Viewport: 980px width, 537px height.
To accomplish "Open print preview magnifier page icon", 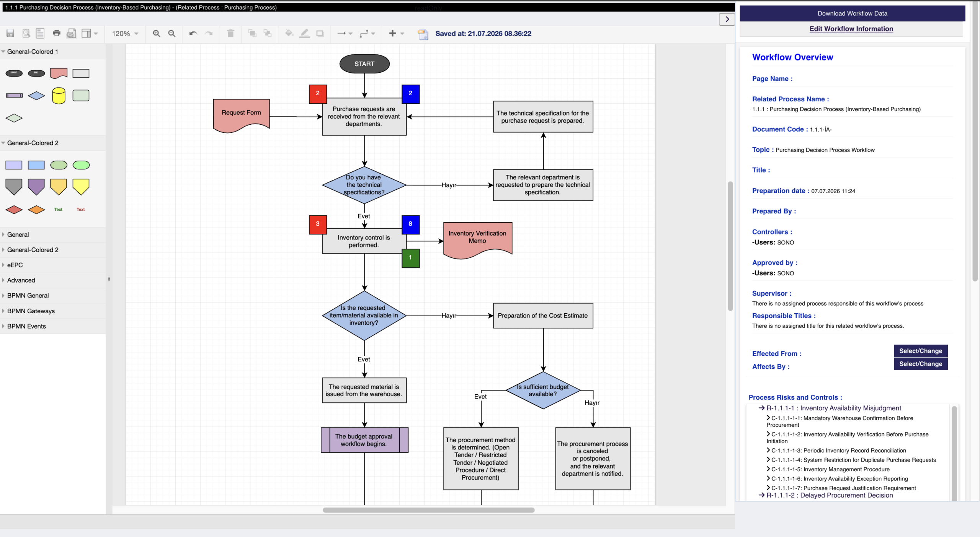I will (26, 34).
